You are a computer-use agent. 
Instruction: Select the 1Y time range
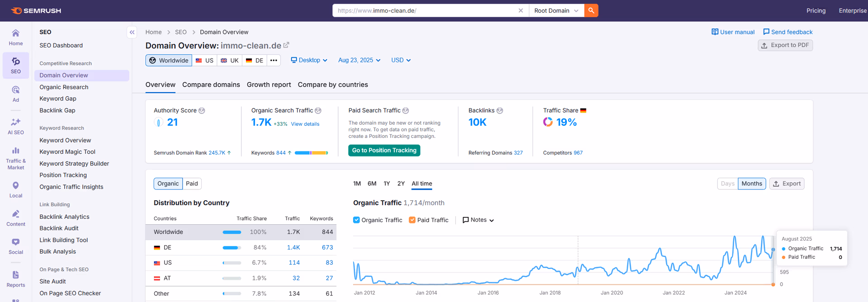387,184
